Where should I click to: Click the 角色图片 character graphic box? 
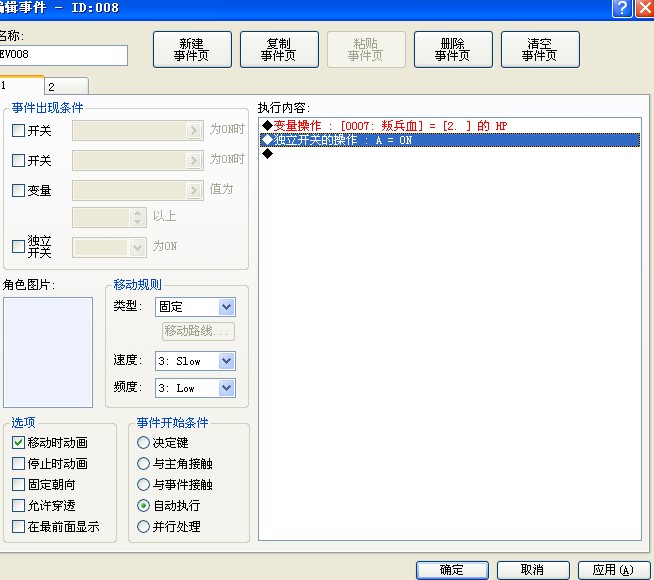(x=48, y=352)
